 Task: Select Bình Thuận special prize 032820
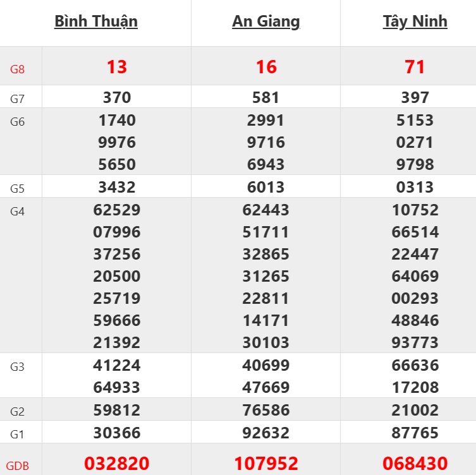[x=117, y=464]
